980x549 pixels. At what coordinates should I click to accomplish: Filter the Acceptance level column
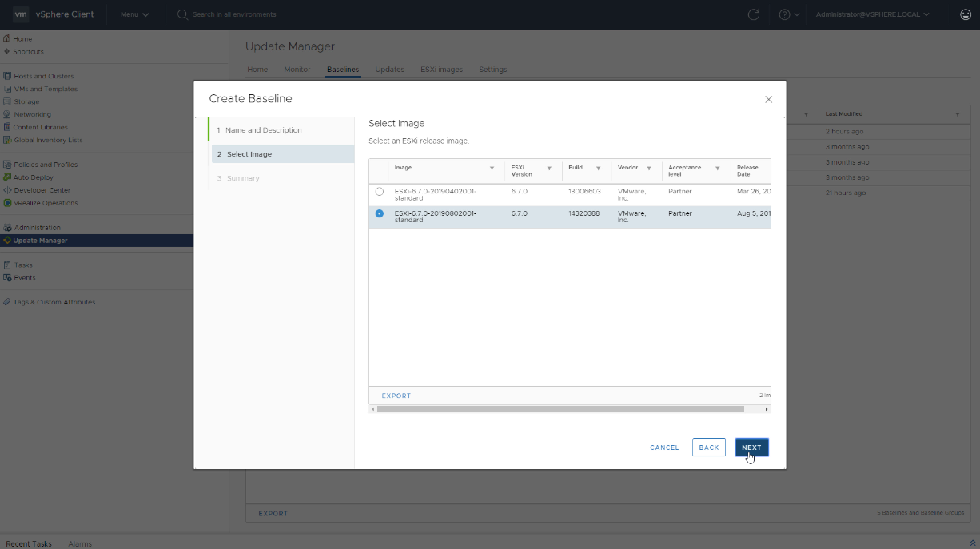pyautogui.click(x=718, y=168)
